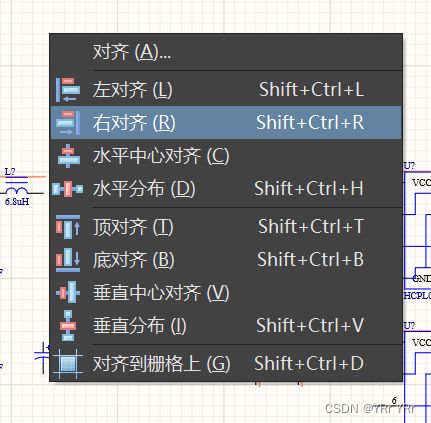Open the 对齐 (A)... dialog entry
The width and height of the screenshot is (431, 423).
pyautogui.click(x=226, y=52)
